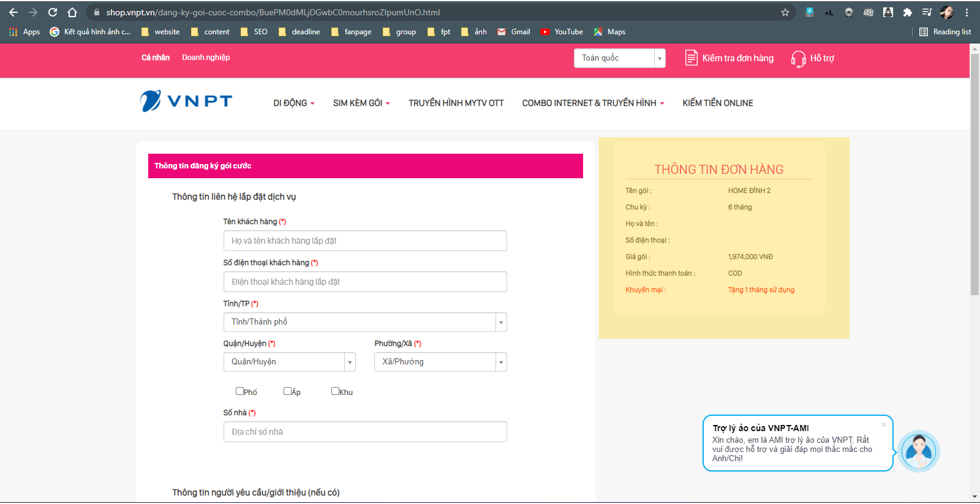
Task: Open the Maps bookmark
Action: pyautogui.click(x=609, y=32)
